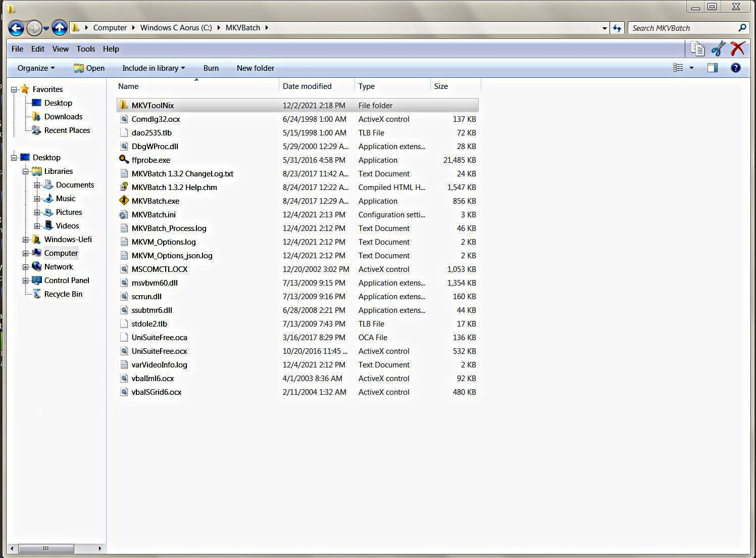
Task: Select the Comdlg32.ocx file icon
Action: (x=124, y=119)
